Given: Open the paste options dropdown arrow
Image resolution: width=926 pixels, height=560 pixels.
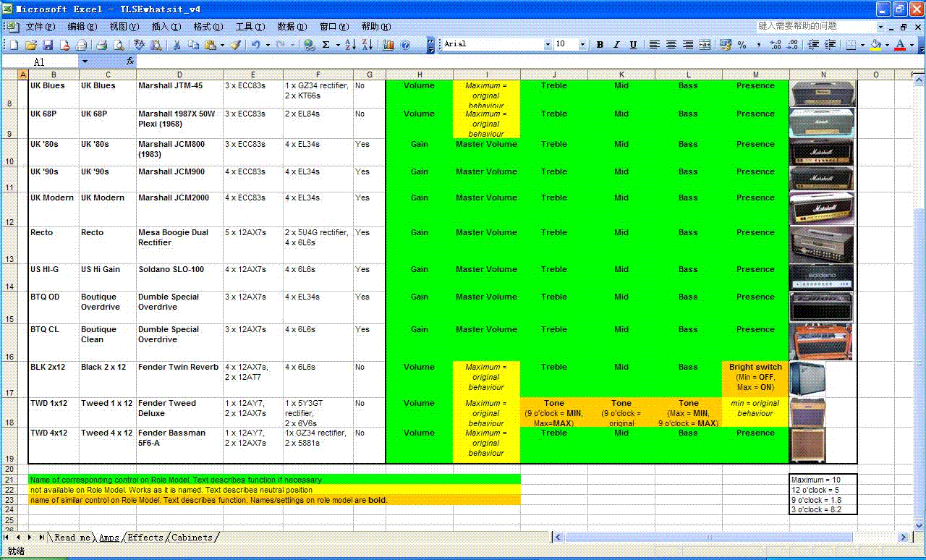Looking at the screenshot, I should coord(221,45).
